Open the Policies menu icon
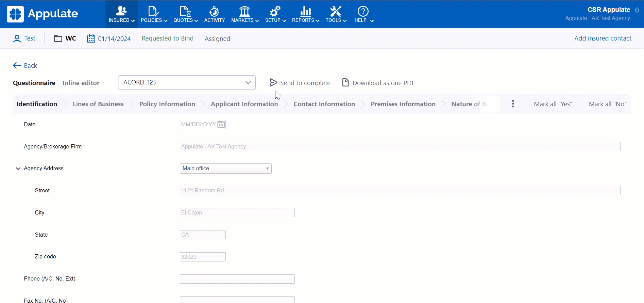The width and height of the screenshot is (644, 303). [153, 11]
